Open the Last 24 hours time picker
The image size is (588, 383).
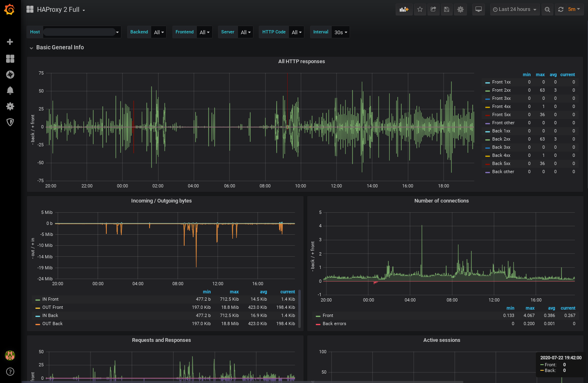point(515,9)
